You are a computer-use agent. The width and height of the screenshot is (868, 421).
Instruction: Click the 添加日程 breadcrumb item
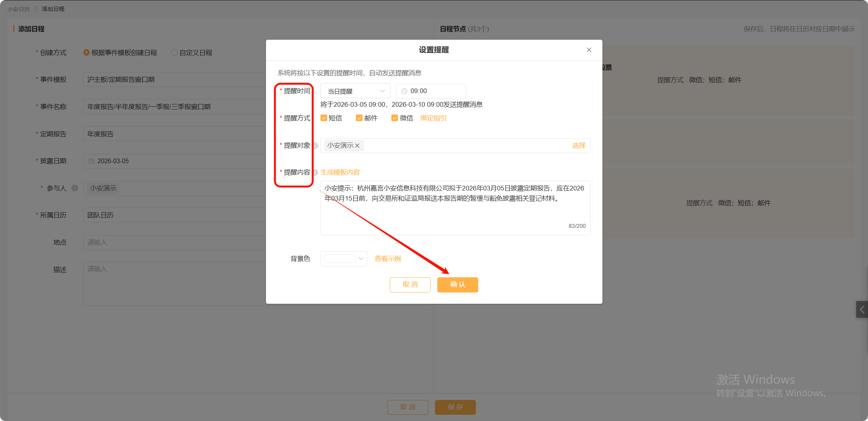53,9
